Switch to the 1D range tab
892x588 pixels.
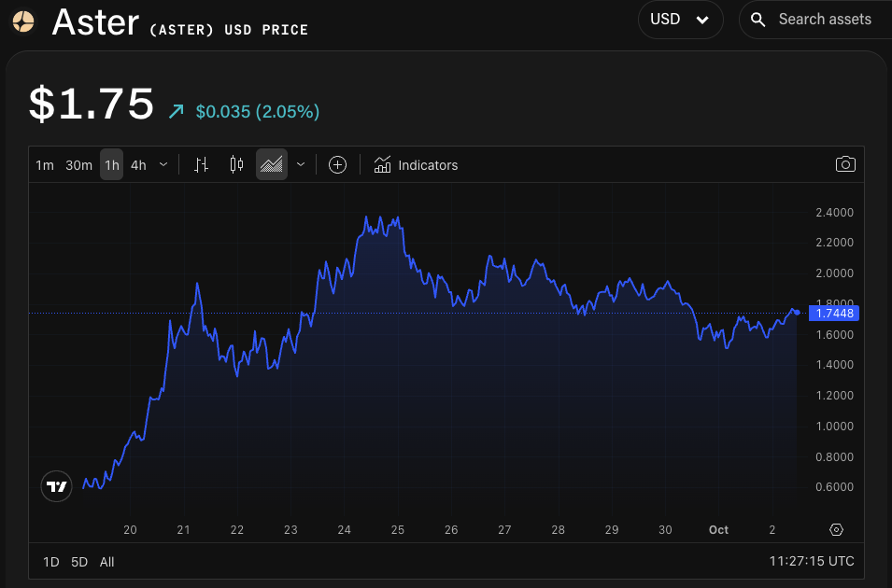point(50,562)
